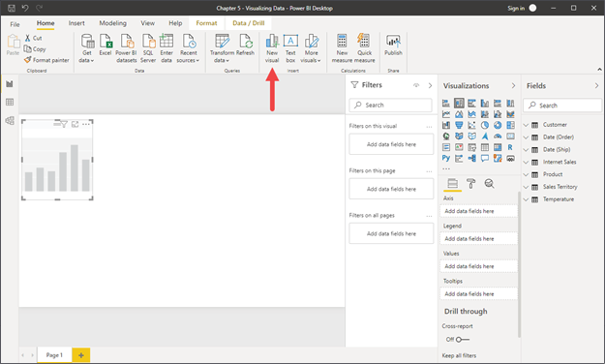Connect to SQL Server from the ribbon
The image size is (605, 364).
tap(148, 48)
